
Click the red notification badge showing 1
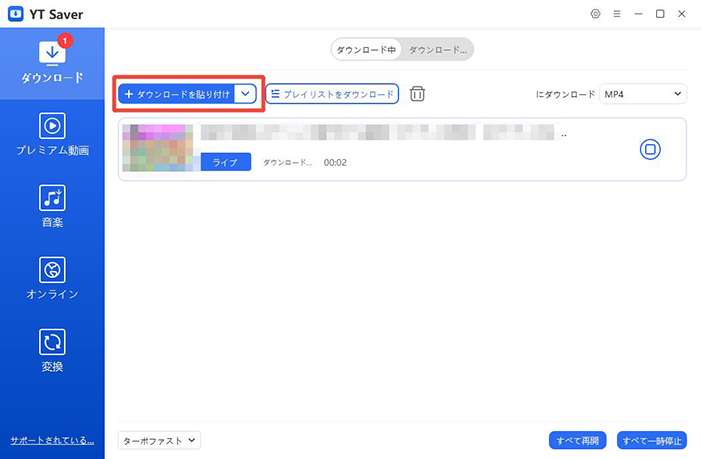(x=65, y=41)
